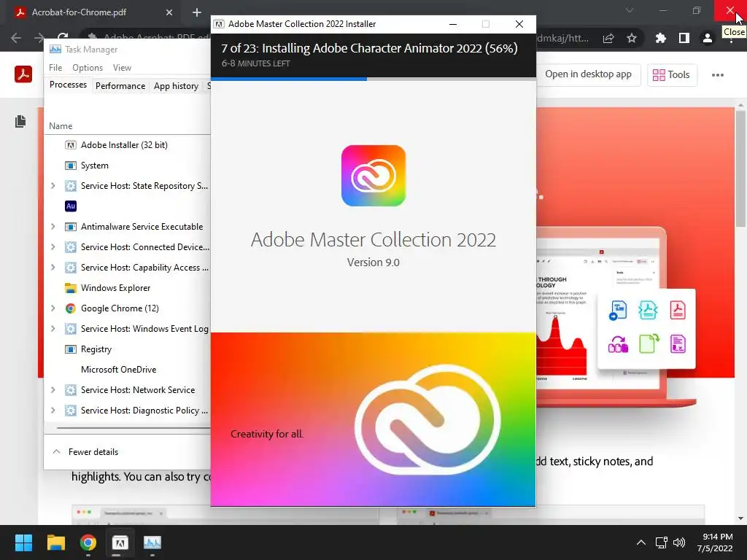
Task: Click Chrome extensions puzzle icon
Action: (x=660, y=38)
